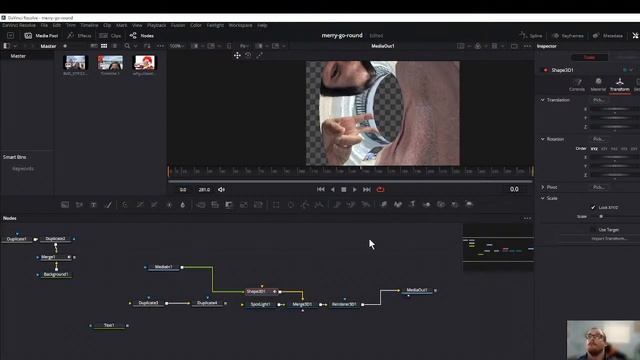Toggle the Lock XYZ checkbox
This screenshot has height=360, width=640.
(593, 207)
